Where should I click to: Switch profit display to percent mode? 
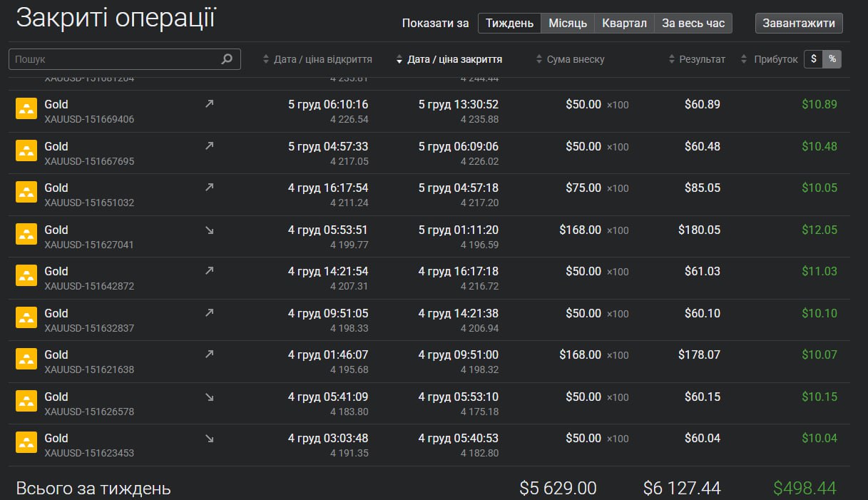[x=832, y=59]
